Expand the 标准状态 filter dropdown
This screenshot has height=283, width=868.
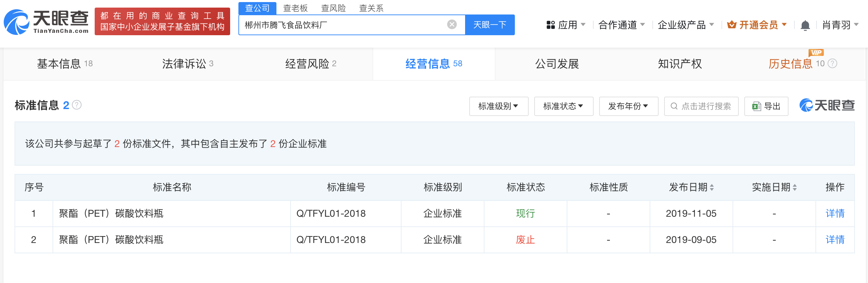click(x=563, y=106)
